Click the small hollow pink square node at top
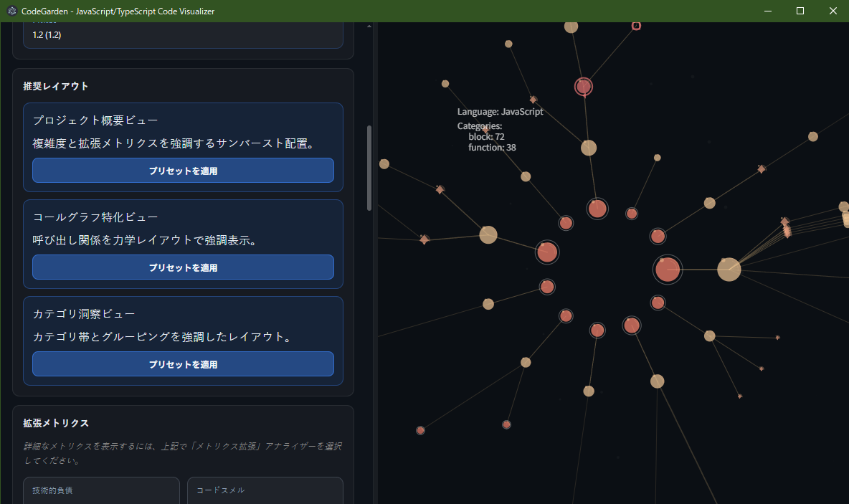 (x=636, y=26)
